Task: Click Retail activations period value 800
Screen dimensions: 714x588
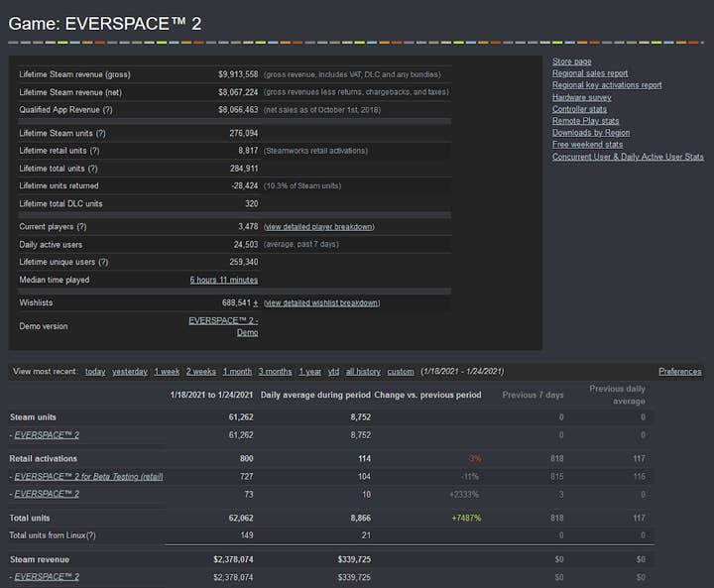Action: tap(246, 459)
